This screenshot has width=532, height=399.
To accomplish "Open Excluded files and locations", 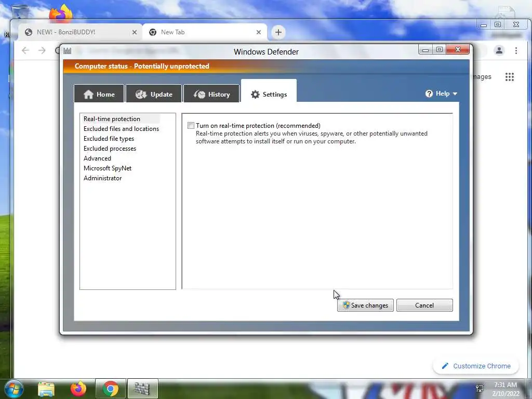I will tap(121, 129).
